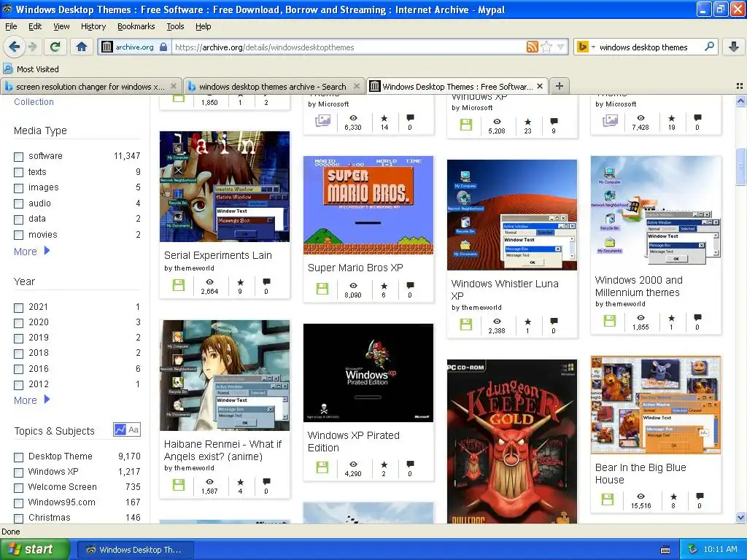This screenshot has width=747, height=560.
Task: Open the Downloads arrow button
Action: coord(734,47)
